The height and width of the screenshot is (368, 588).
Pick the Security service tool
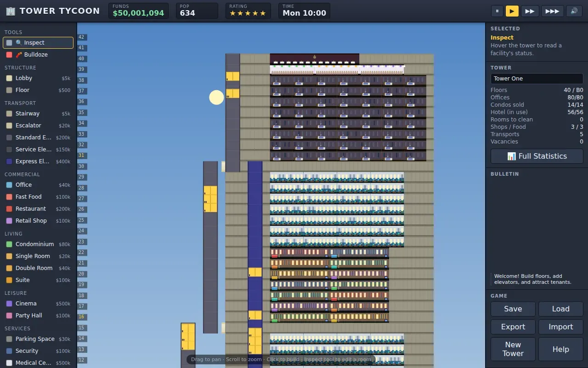(x=38, y=351)
